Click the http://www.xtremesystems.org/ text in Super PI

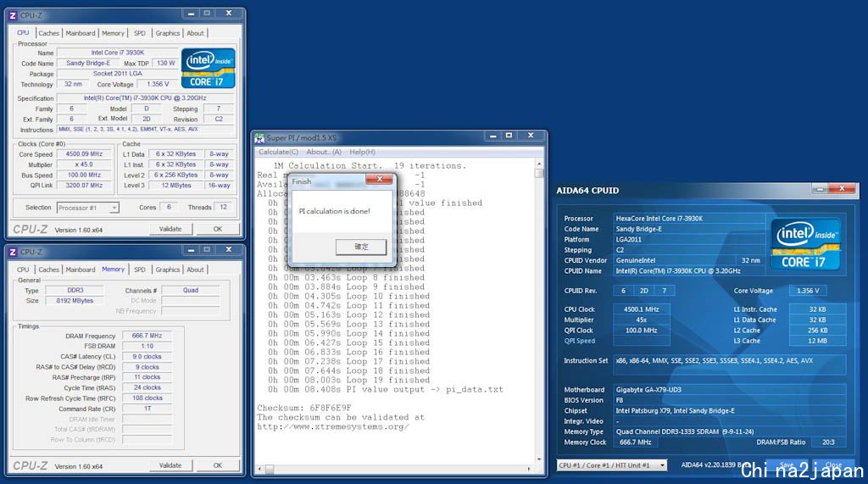click(x=332, y=426)
